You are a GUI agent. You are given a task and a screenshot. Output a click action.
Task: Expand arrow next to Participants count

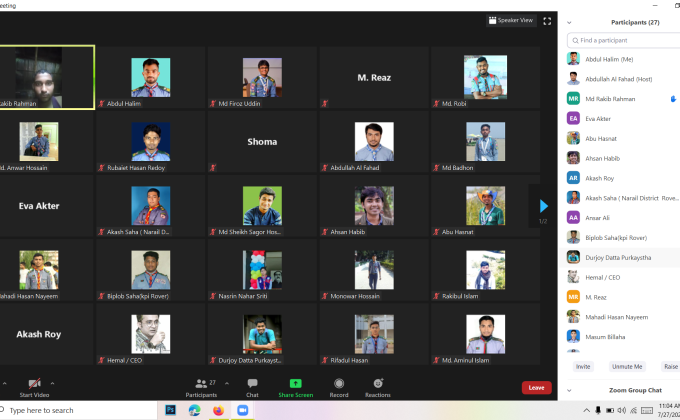[227, 383]
